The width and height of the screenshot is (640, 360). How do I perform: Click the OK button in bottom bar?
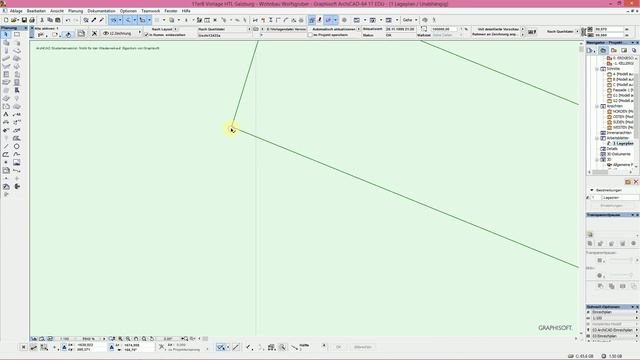click(x=338, y=347)
